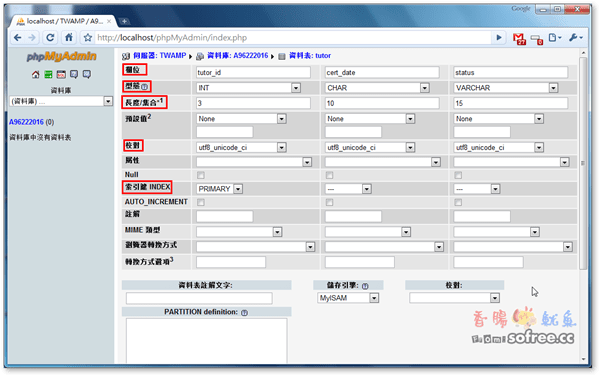Click status field name input
The image size is (600, 376).
click(511, 73)
